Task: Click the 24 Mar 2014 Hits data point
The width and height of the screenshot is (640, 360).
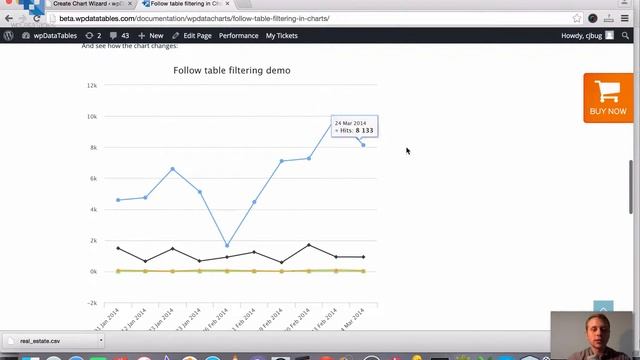Action: [x=363, y=145]
